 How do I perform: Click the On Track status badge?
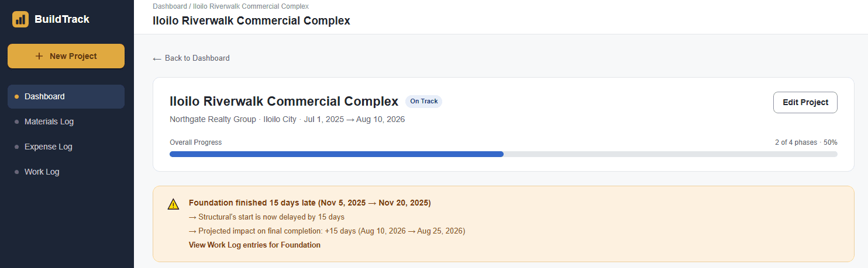click(423, 102)
